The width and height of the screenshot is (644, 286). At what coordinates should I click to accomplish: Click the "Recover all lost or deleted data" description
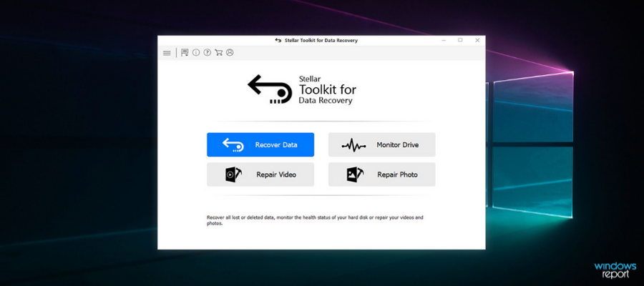click(x=315, y=220)
